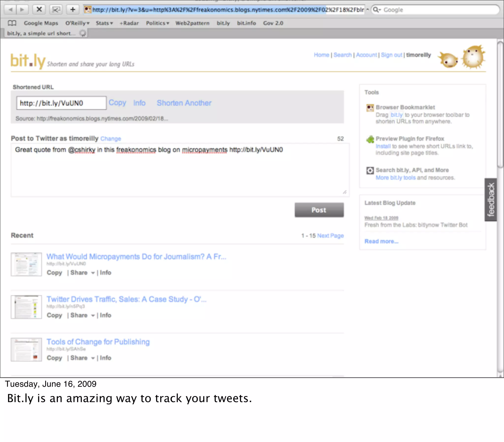This screenshot has width=504, height=442.
Task: Open the Account link
Action: coord(366,55)
